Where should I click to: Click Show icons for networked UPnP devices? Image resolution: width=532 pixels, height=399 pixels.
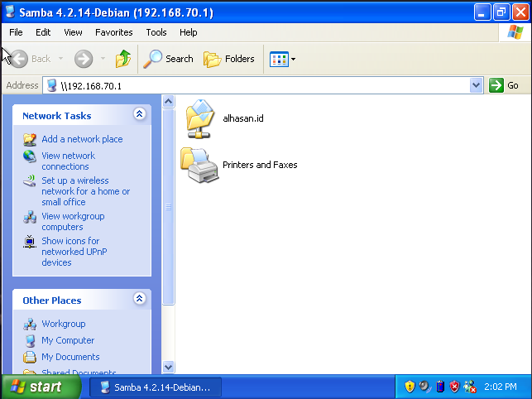74,252
